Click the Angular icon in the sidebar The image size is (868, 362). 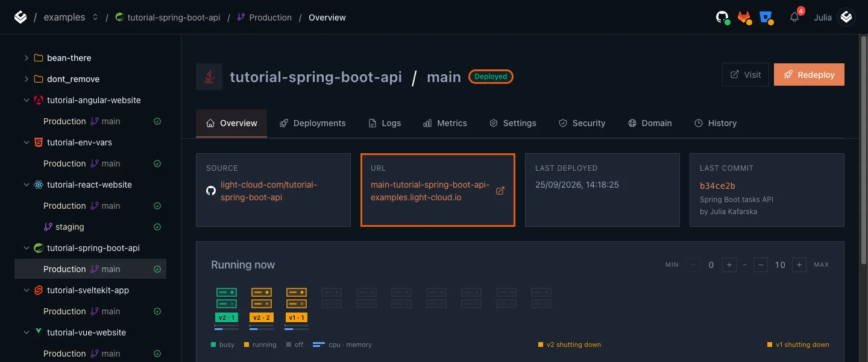(39, 100)
